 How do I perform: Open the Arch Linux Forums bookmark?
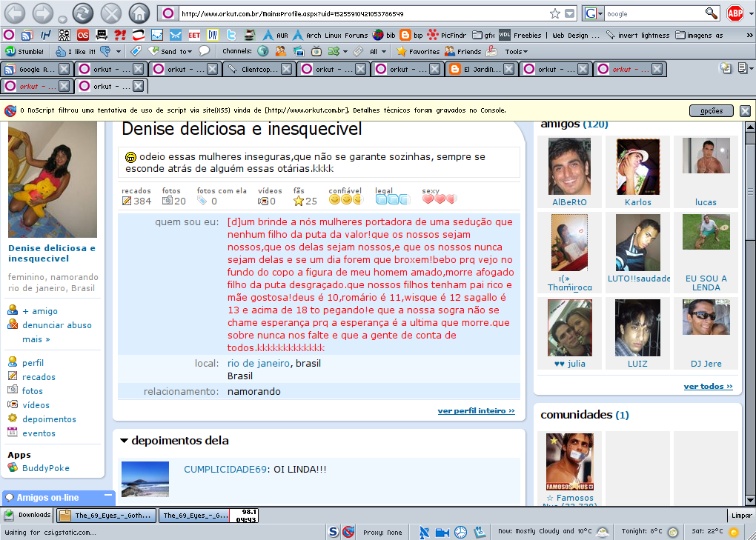click(x=331, y=35)
